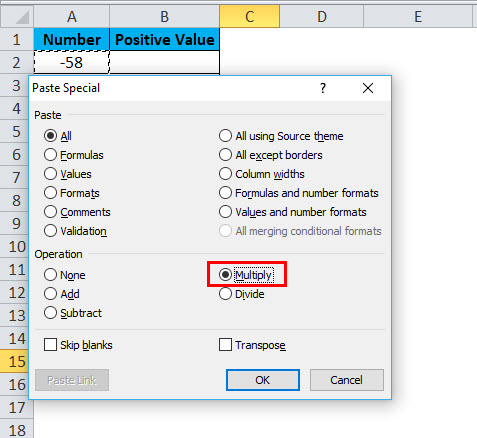Click the Number header cell
The image size is (477, 438).
click(72, 40)
